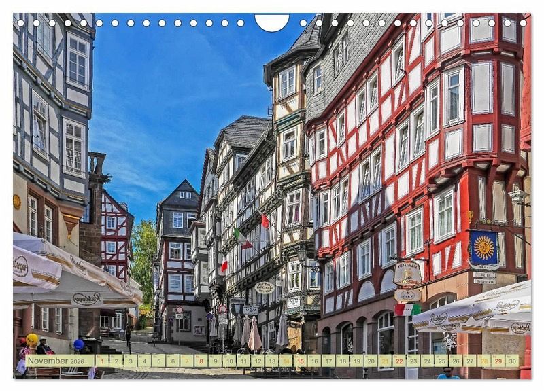Select day 1 in the calendar strip
The image size is (544, 392).
tap(102, 361)
